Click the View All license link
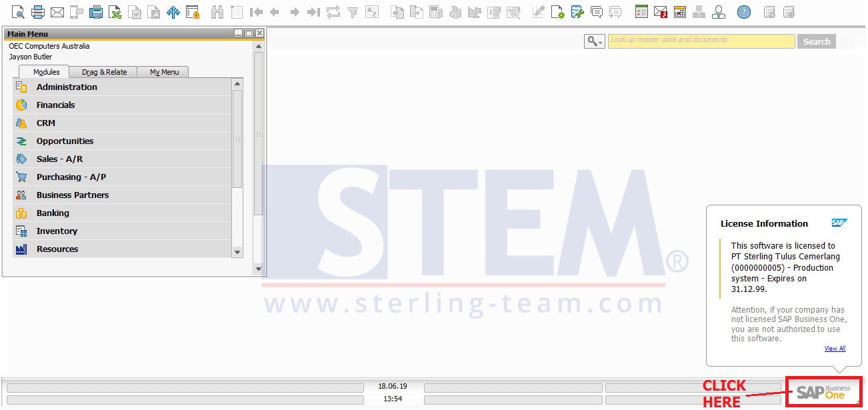The height and width of the screenshot is (410, 868). click(835, 349)
